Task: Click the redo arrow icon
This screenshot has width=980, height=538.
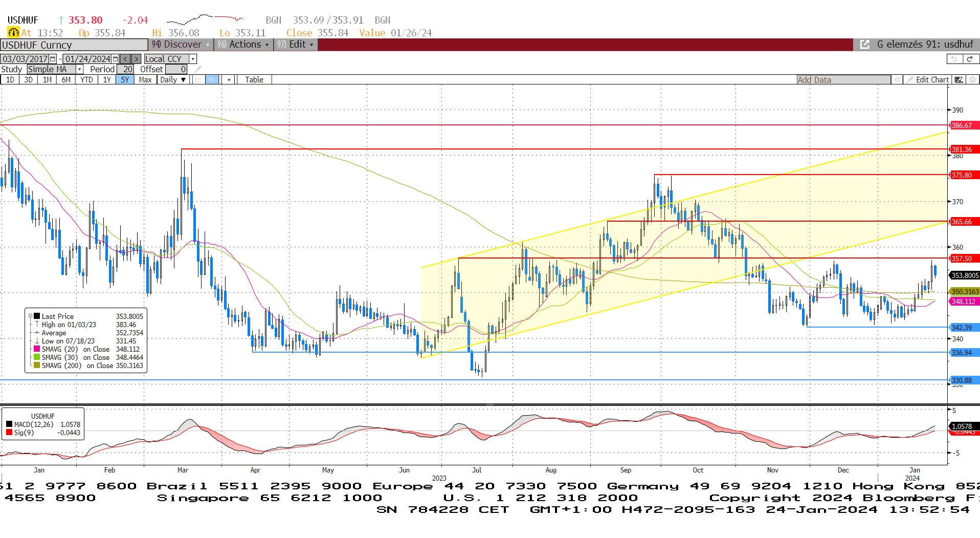Action: 971,59
